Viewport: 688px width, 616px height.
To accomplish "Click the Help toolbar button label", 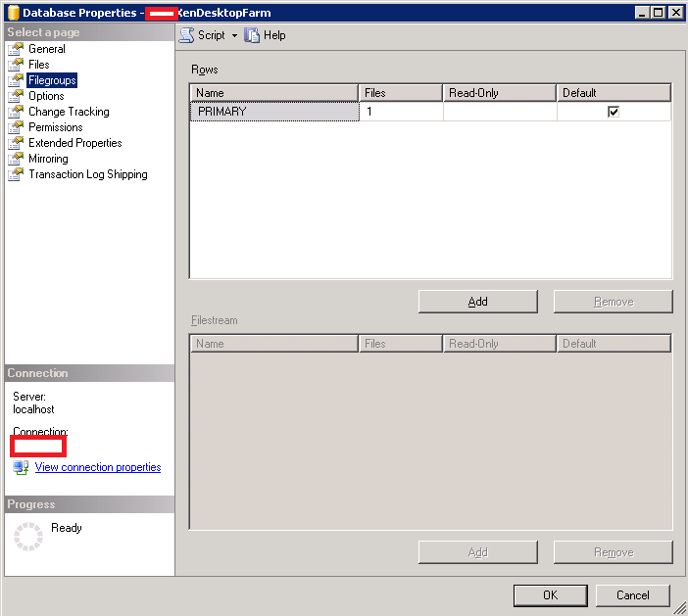I will click(x=274, y=35).
